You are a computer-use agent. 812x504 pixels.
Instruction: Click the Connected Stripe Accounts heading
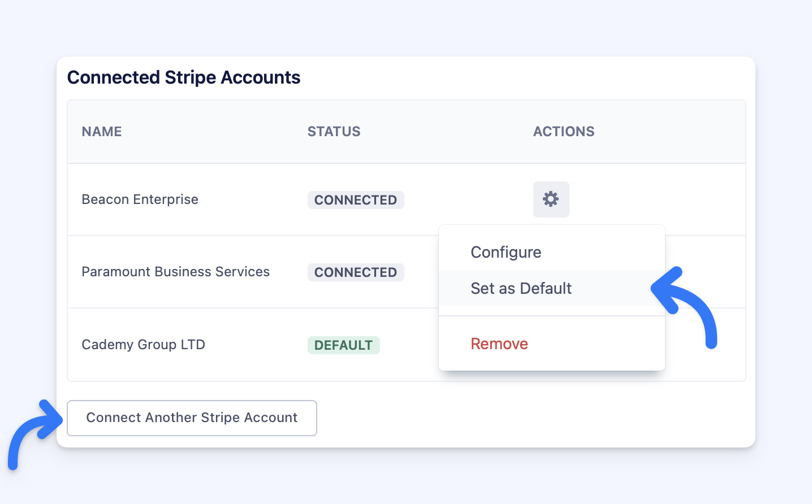click(x=184, y=77)
